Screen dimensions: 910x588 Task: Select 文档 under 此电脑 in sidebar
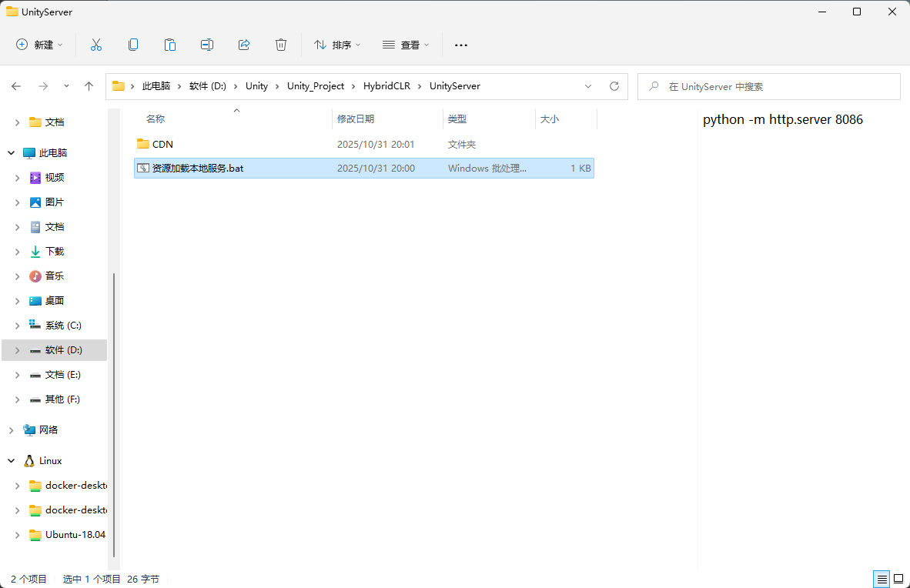coord(55,227)
